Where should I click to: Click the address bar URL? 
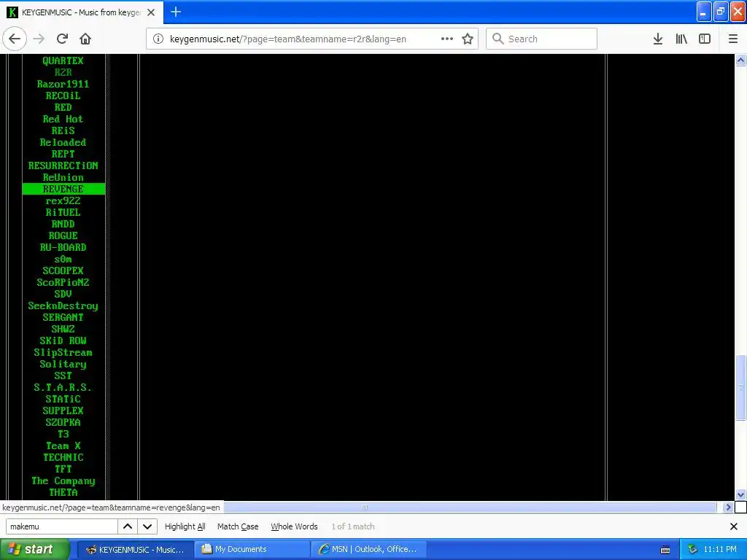click(287, 39)
